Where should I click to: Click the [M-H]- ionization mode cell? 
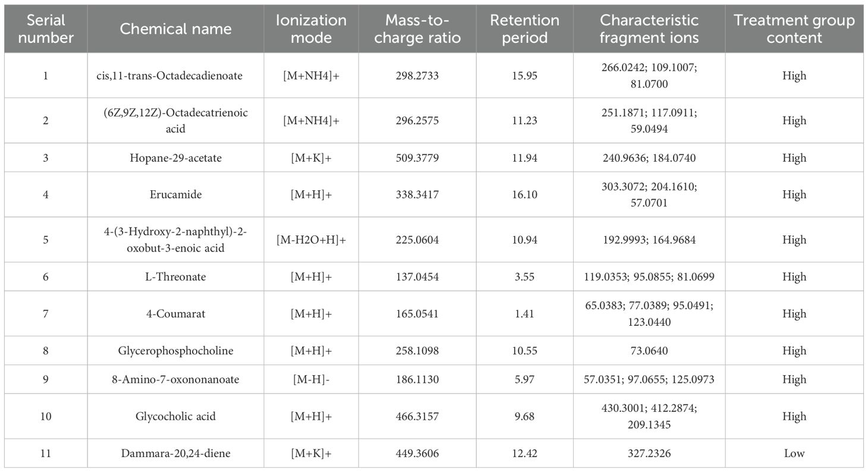(x=311, y=379)
